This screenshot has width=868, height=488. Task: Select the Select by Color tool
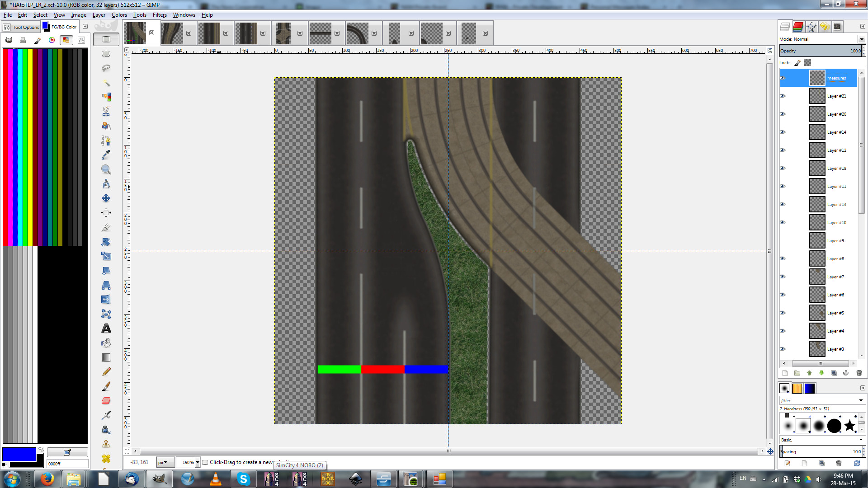tap(106, 97)
